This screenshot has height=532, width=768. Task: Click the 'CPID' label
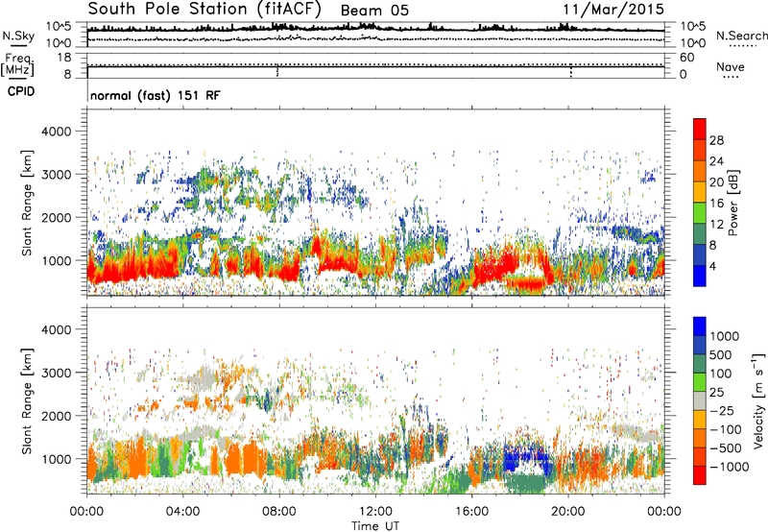(x=21, y=91)
